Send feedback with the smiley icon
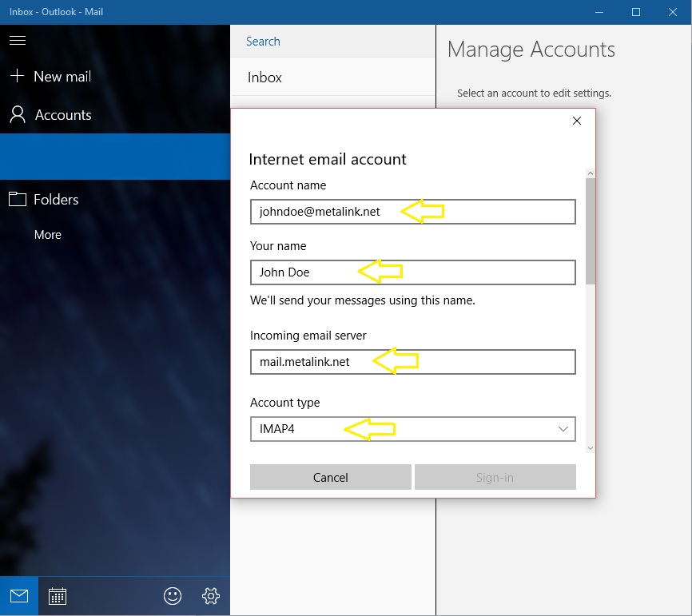The image size is (692, 616). click(x=173, y=596)
